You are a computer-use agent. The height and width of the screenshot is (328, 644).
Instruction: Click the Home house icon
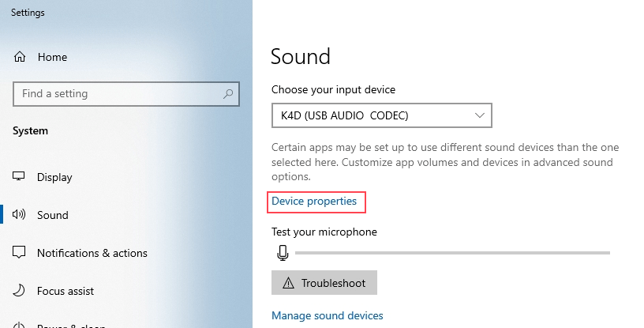coord(20,57)
